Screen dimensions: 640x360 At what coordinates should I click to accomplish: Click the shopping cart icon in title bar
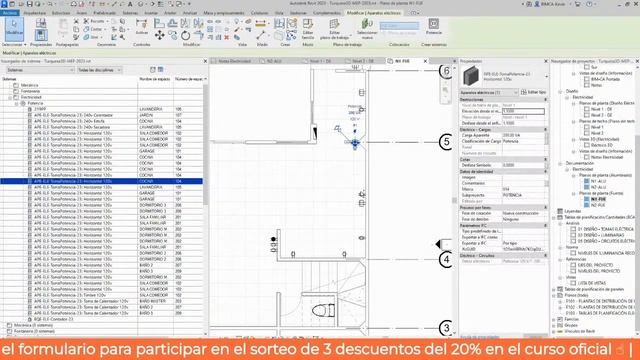[578, 4]
